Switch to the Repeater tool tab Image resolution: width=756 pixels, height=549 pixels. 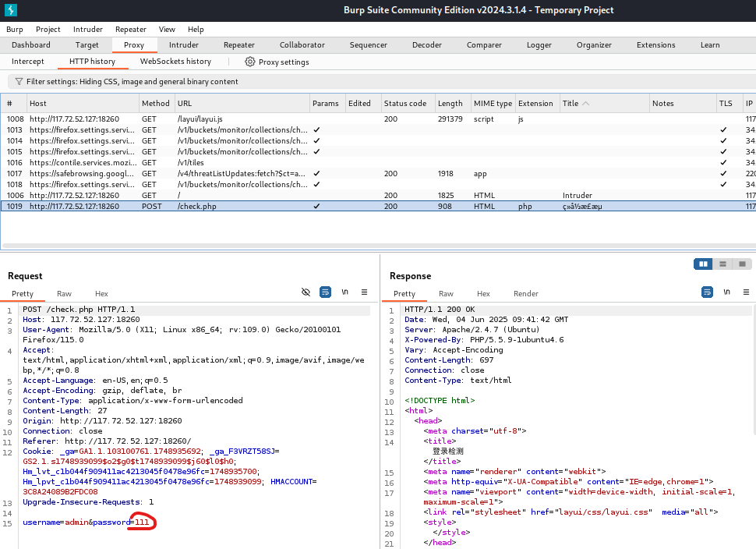239,45
